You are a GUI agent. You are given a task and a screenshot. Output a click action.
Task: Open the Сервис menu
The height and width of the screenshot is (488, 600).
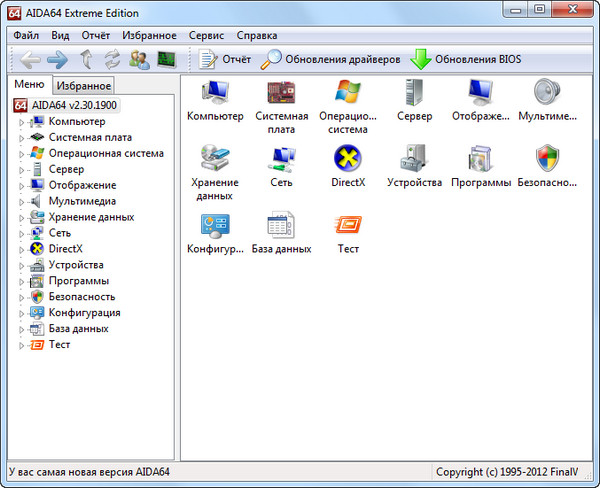click(206, 35)
